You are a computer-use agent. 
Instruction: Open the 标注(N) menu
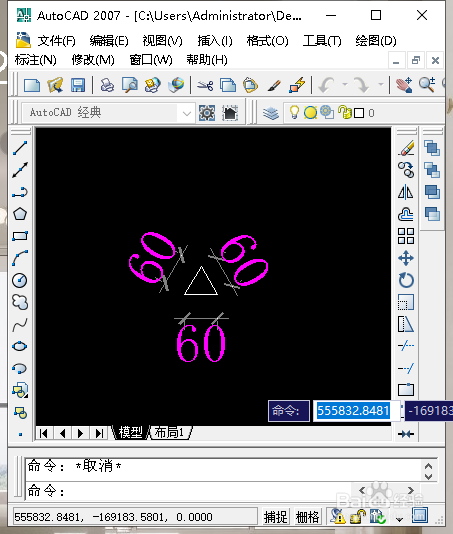click(x=35, y=60)
